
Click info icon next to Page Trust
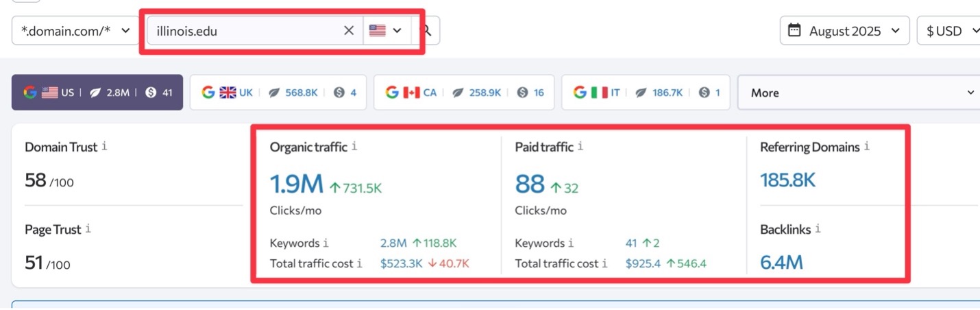pos(88,229)
